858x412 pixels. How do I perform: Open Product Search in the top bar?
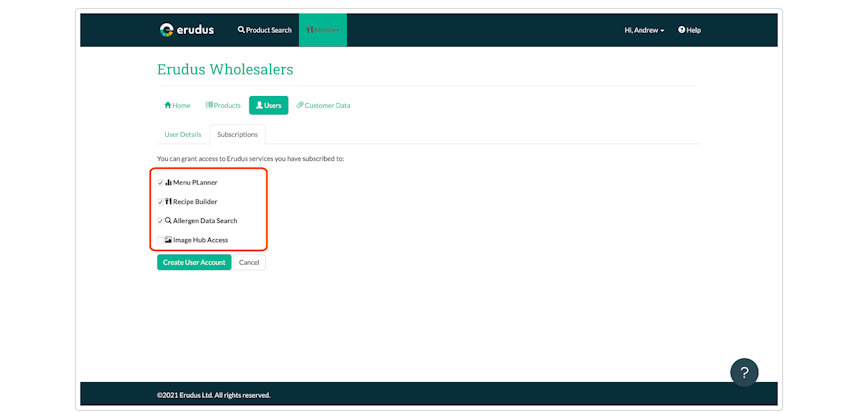coord(265,30)
